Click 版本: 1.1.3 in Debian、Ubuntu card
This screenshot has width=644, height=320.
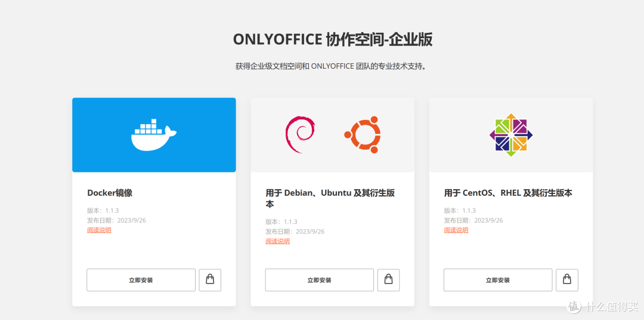click(281, 221)
